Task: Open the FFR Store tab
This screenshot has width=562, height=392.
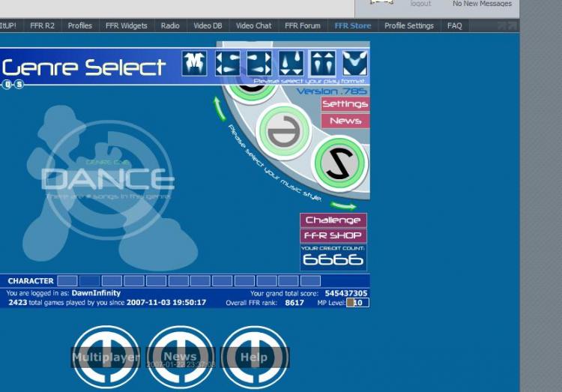Action: [x=352, y=25]
